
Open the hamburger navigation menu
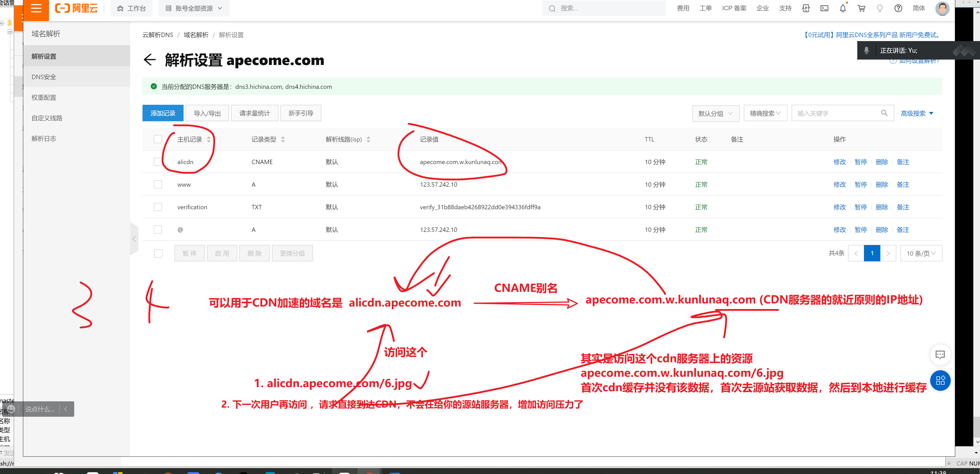click(36, 8)
